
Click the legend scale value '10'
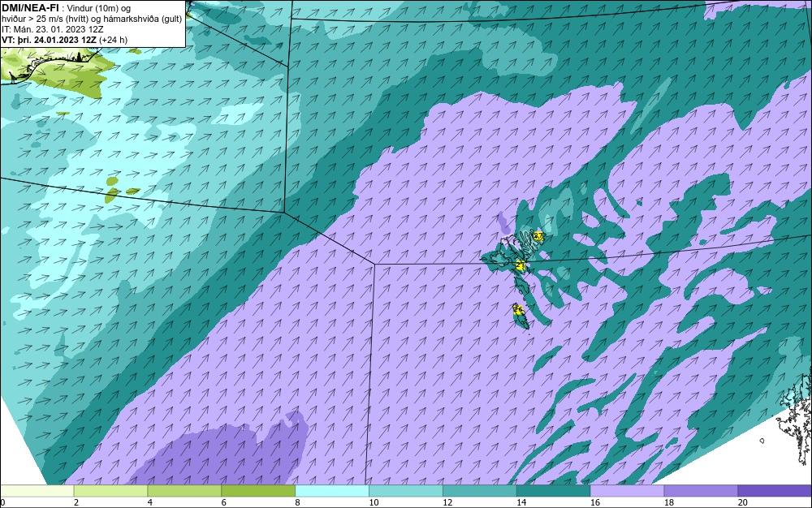point(374,502)
